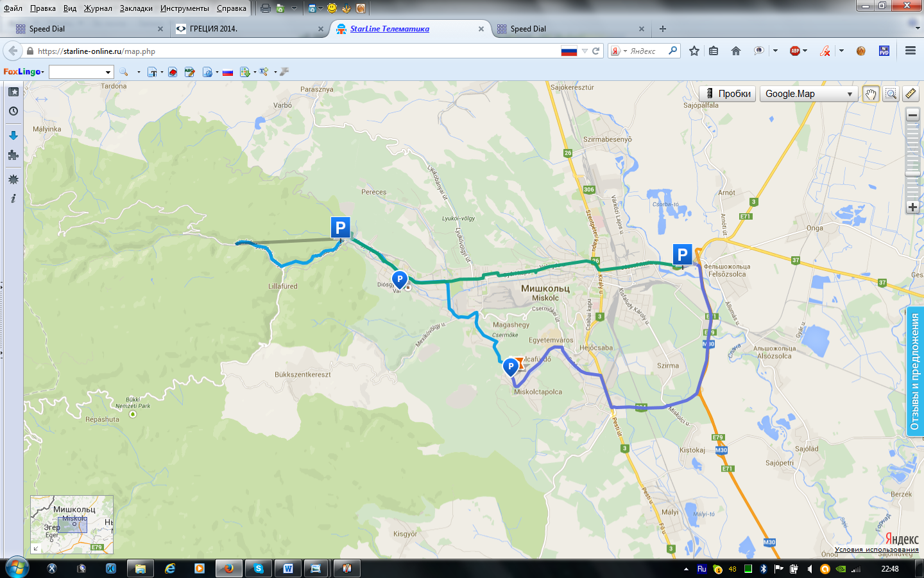Expand the FoxLingo toolbar menu
924x578 pixels.
click(24, 72)
